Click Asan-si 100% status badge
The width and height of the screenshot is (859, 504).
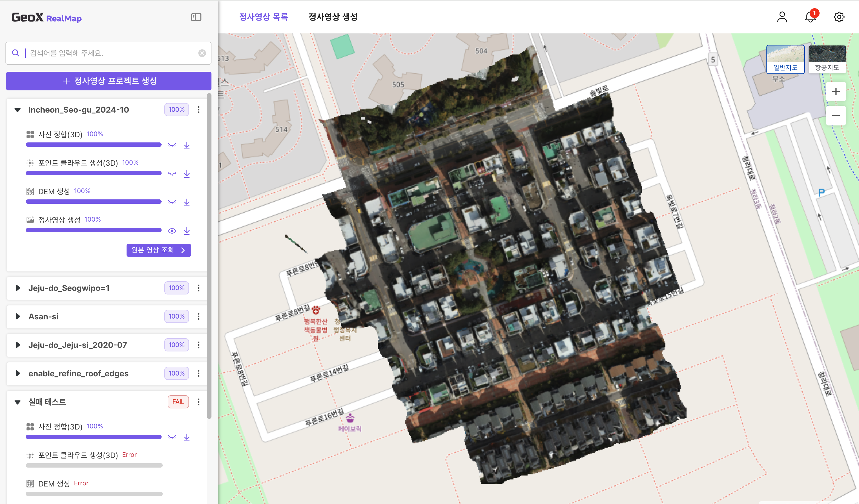pyautogui.click(x=177, y=317)
